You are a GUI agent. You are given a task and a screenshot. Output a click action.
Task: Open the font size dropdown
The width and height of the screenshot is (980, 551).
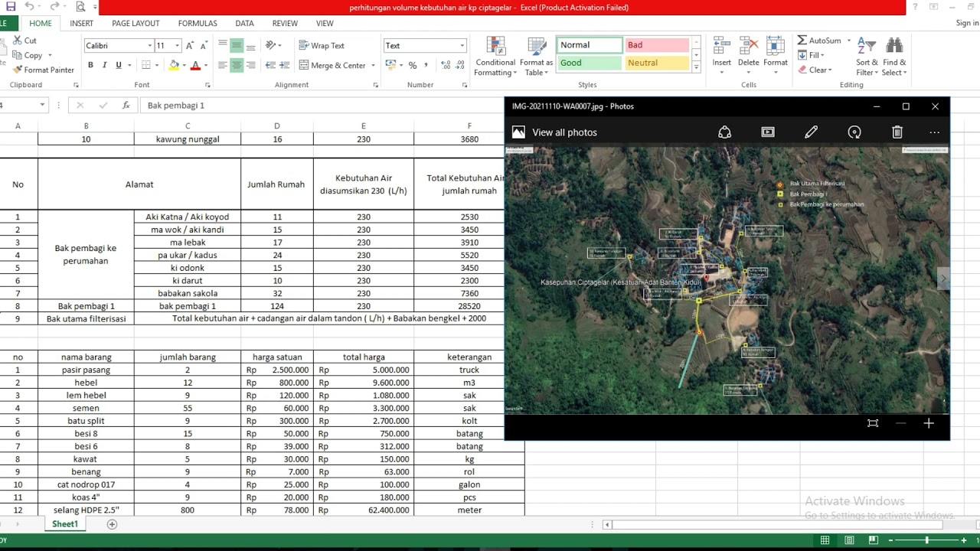tap(177, 46)
